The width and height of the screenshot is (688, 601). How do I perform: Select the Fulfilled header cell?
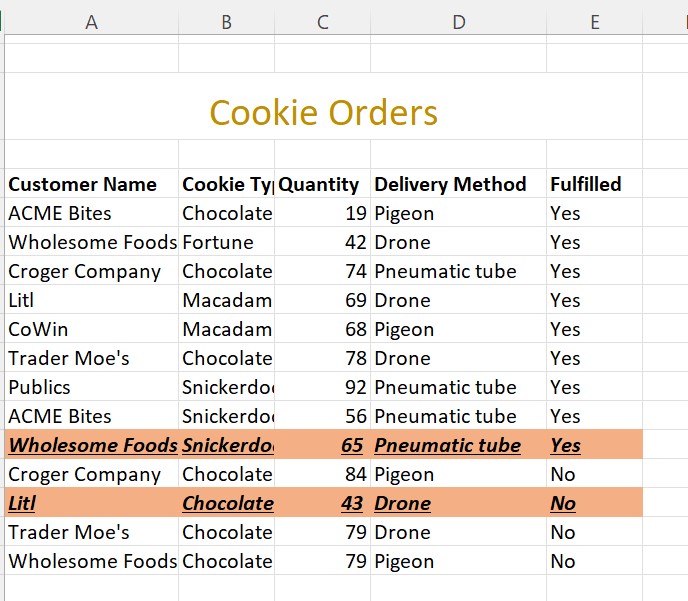pos(586,184)
